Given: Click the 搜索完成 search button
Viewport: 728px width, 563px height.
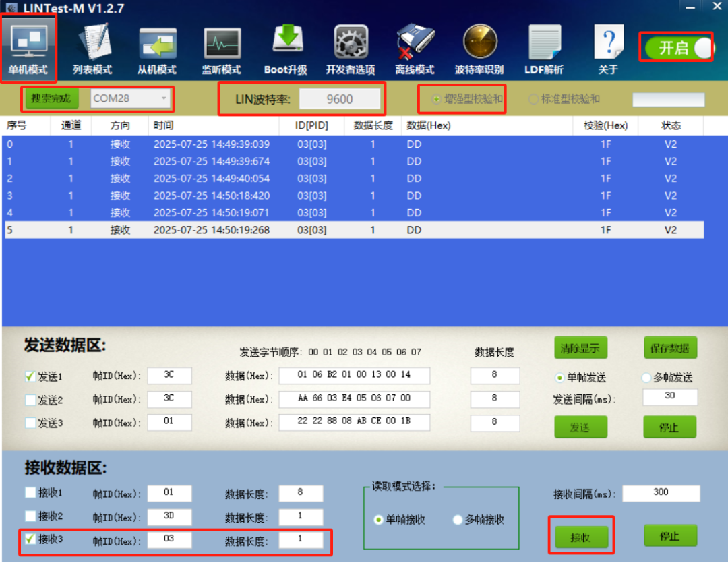Looking at the screenshot, I should [x=51, y=98].
